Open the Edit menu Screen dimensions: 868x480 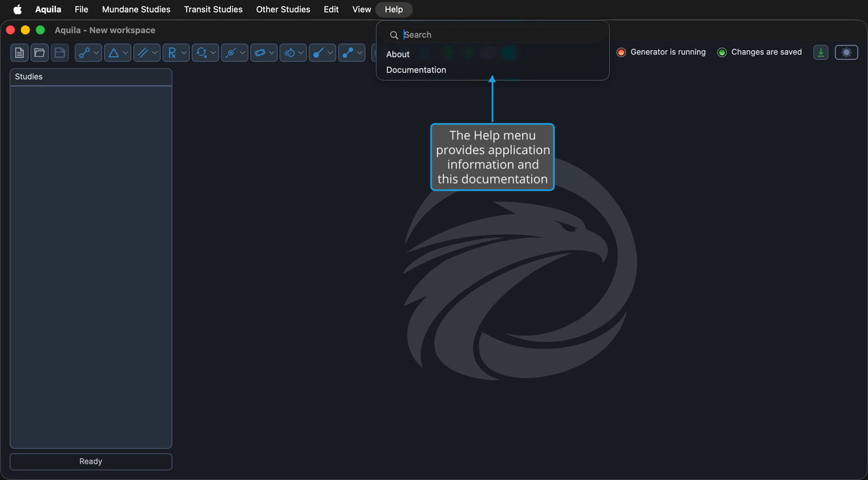(331, 10)
